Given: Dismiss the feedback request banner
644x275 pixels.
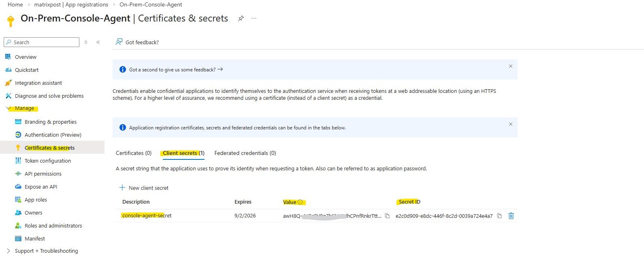Looking at the screenshot, I should click(511, 66).
